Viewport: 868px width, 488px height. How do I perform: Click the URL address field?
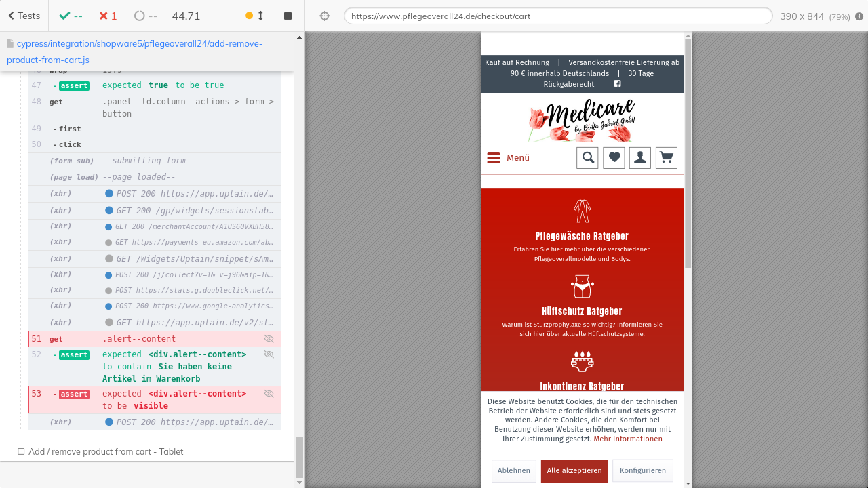[x=557, y=16]
